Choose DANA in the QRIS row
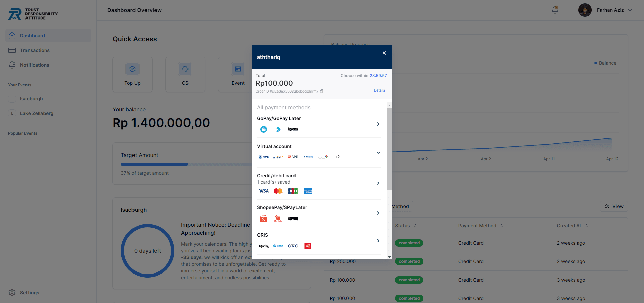Image resolution: width=644 pixels, height=303 pixels. 278,246
